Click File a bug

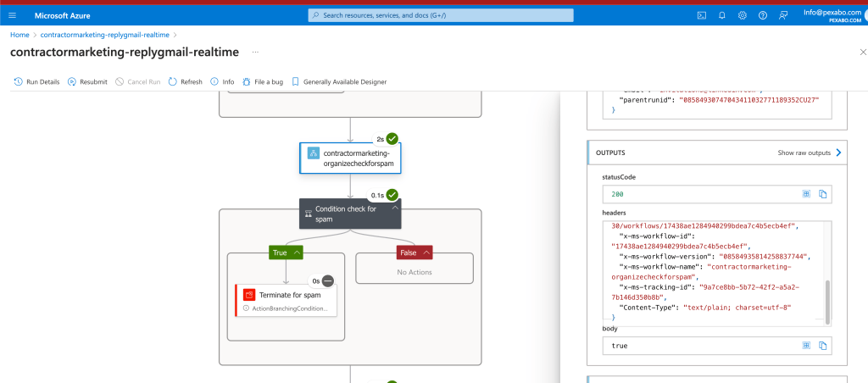pyautogui.click(x=263, y=81)
